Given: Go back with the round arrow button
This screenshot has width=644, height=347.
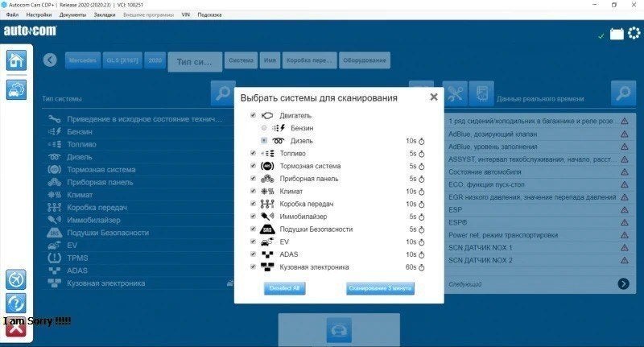Looking at the screenshot, I should coord(50,60).
